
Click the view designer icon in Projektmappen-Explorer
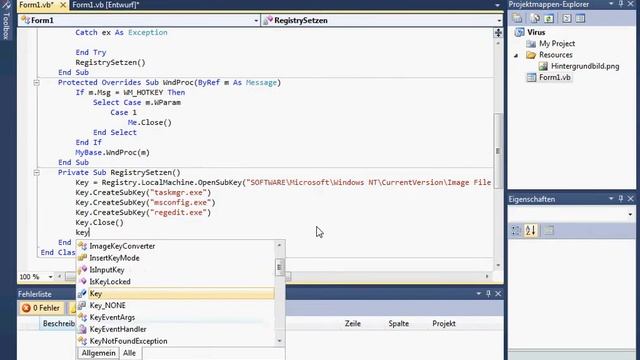(580, 18)
